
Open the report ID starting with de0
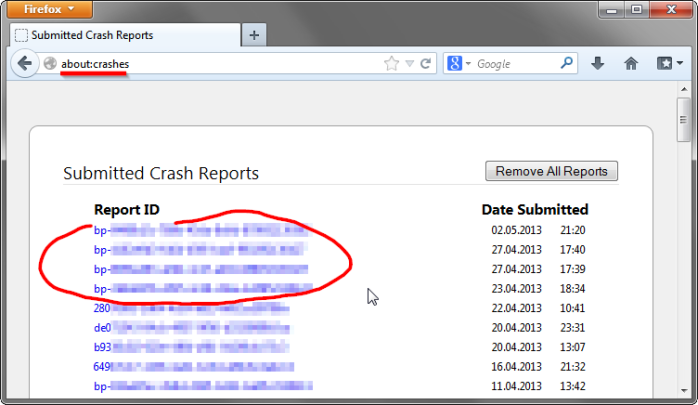coord(191,328)
